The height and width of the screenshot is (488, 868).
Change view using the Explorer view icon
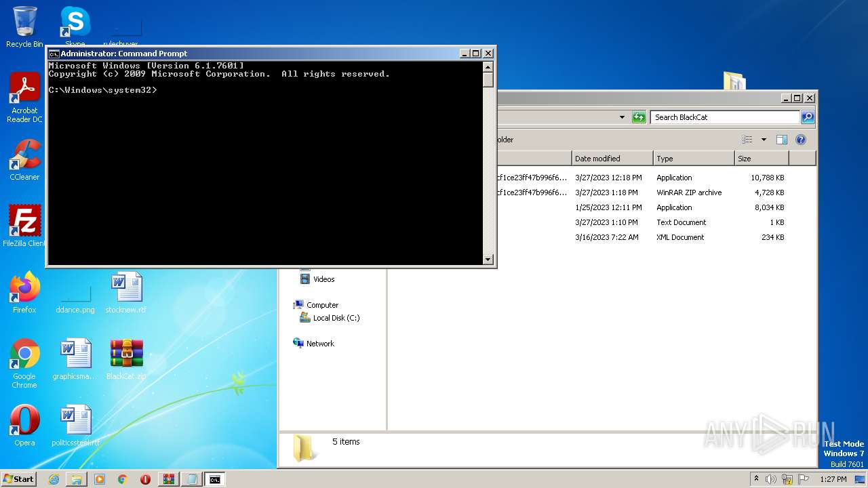(x=747, y=140)
